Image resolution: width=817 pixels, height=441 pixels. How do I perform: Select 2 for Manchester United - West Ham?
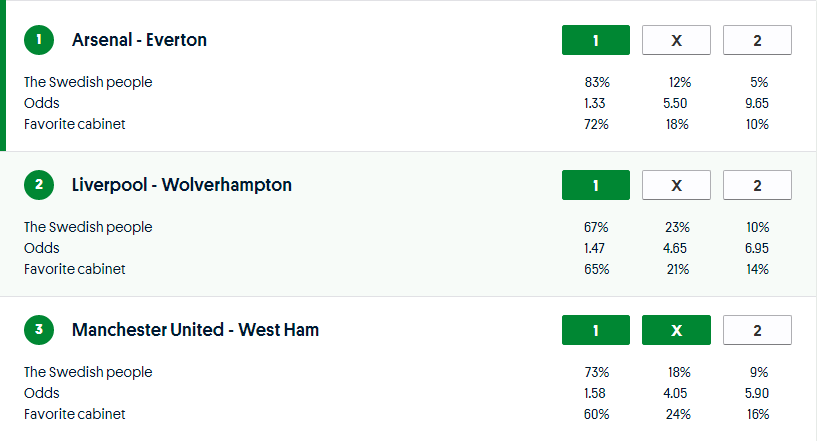[757, 330]
